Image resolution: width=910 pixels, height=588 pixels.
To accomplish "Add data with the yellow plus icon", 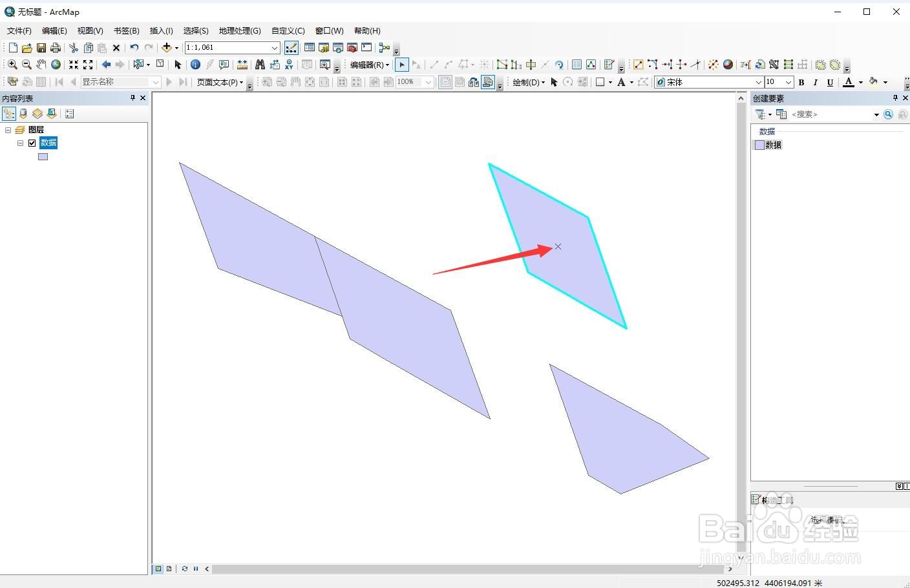I will (x=167, y=48).
